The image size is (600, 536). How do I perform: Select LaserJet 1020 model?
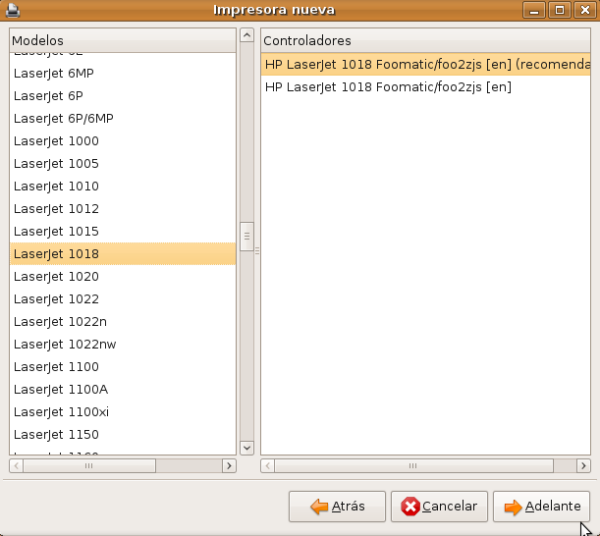point(56,277)
